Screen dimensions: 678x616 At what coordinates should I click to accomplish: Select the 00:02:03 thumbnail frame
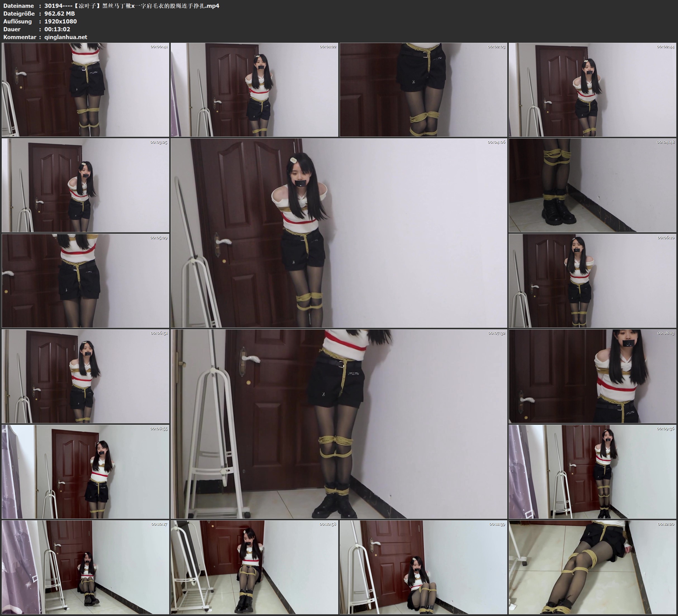(423, 89)
